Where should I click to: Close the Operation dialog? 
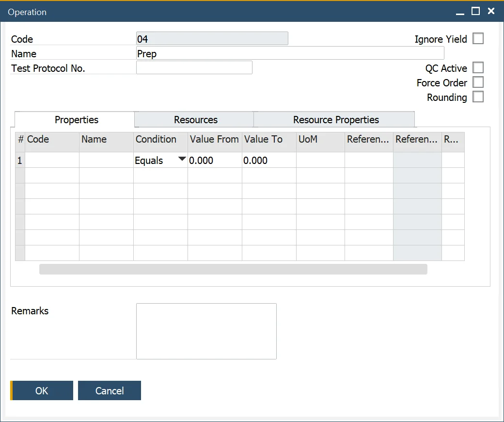click(x=491, y=11)
